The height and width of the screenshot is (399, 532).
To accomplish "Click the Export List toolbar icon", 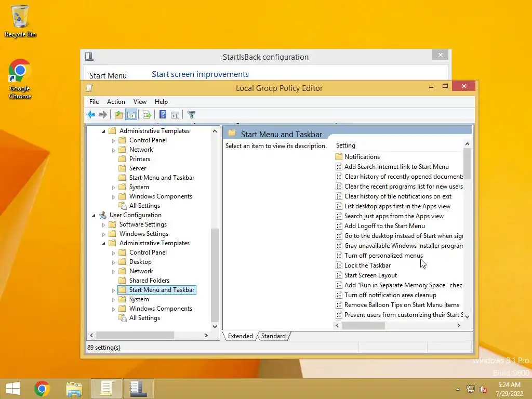I will point(147,115).
